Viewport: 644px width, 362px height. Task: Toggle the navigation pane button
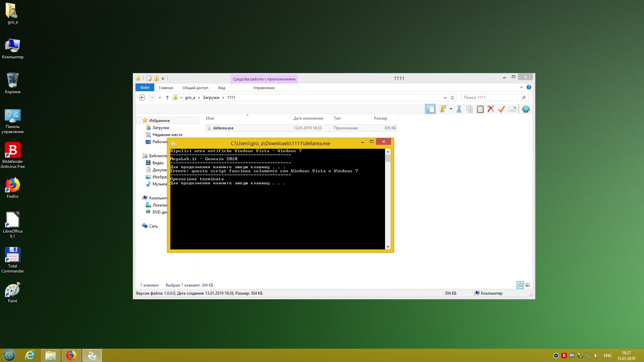pyautogui.click(x=430, y=109)
